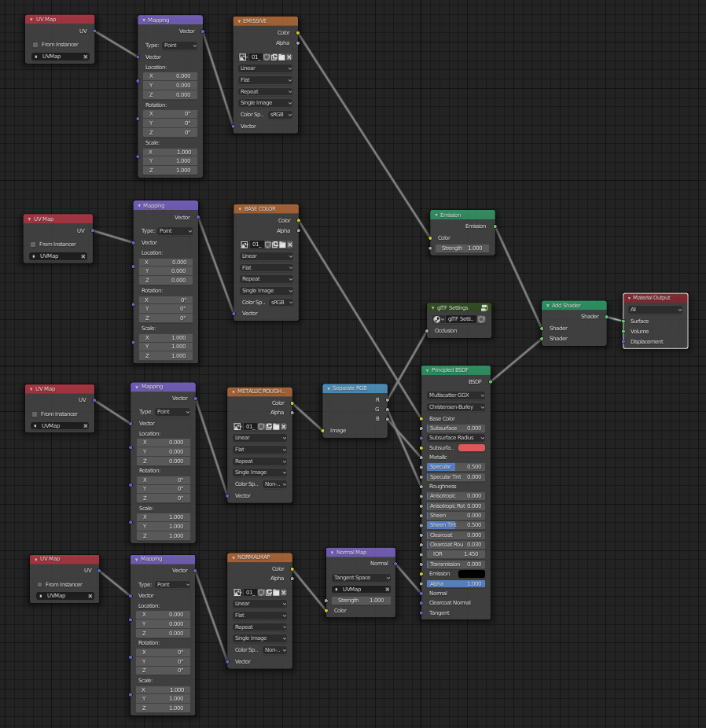Open Tangent Space dropdown in Normal Map node
This screenshot has height=728, width=706.
[362, 578]
